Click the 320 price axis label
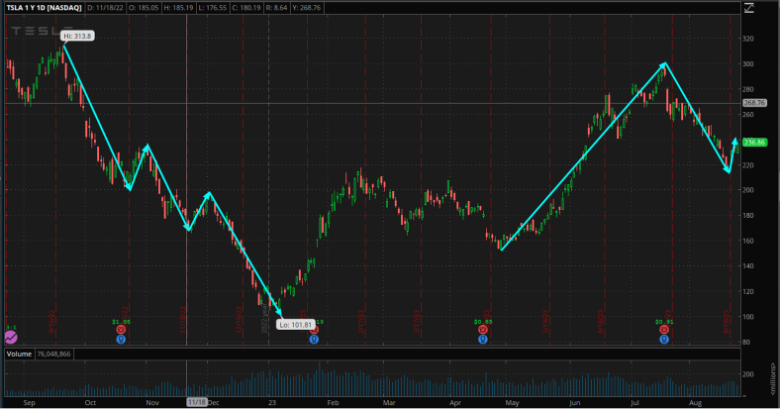The height and width of the screenshot is (410, 780). [748, 39]
